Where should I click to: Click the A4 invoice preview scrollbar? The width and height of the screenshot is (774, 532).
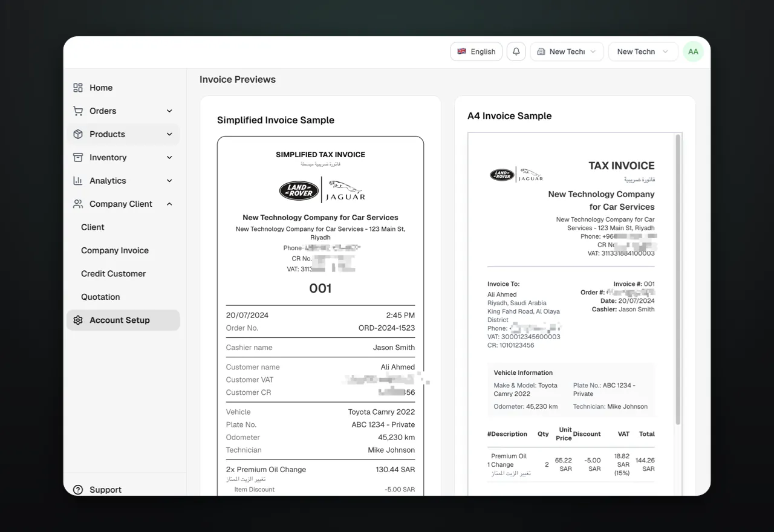tap(678, 279)
